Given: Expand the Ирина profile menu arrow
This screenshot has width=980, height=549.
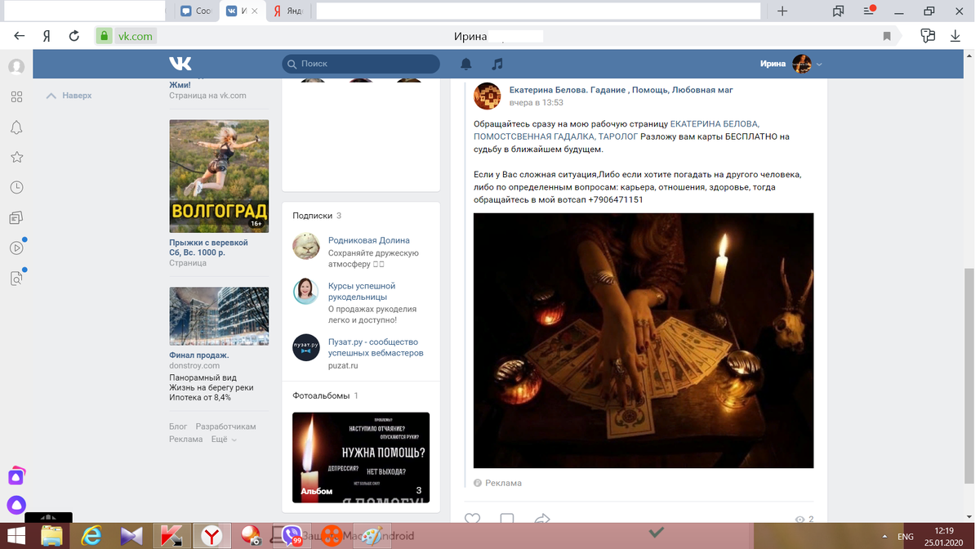Looking at the screenshot, I should pos(819,65).
